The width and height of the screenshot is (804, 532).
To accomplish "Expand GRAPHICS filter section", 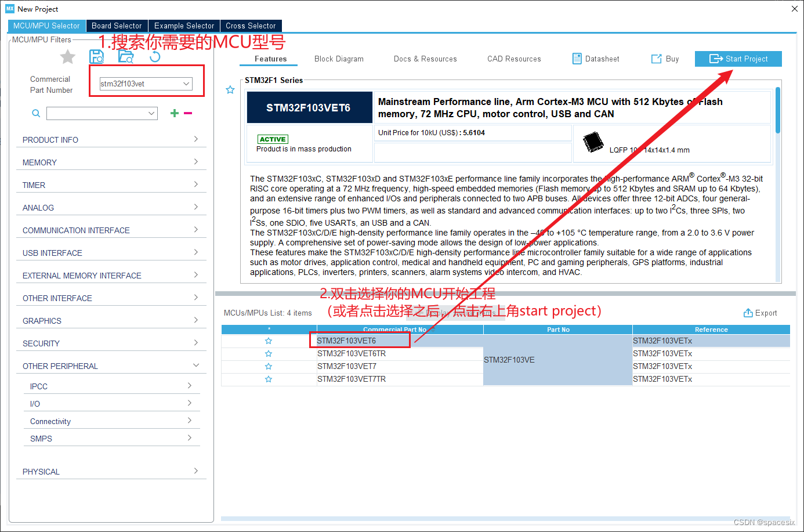I will [x=111, y=321].
